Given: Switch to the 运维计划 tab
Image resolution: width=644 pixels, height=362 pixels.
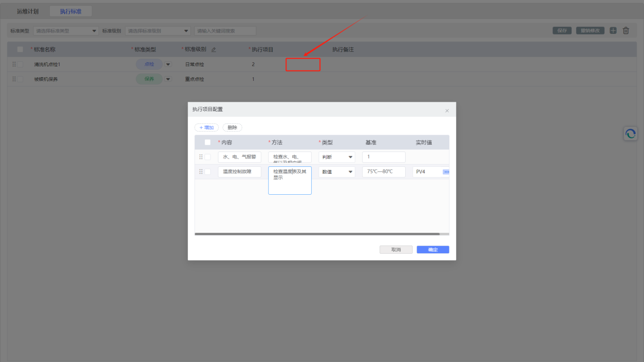Looking at the screenshot, I should point(28,12).
